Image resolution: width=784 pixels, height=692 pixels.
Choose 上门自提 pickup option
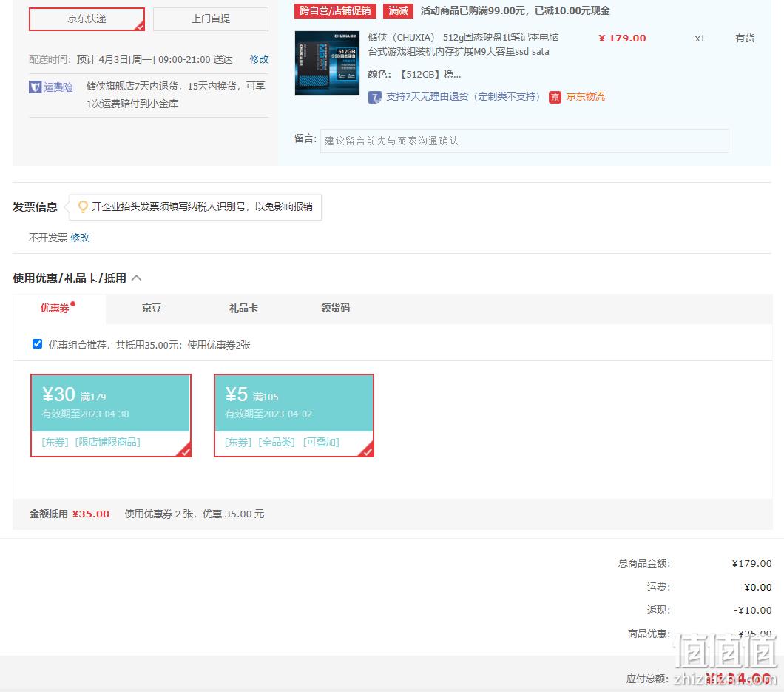click(211, 19)
